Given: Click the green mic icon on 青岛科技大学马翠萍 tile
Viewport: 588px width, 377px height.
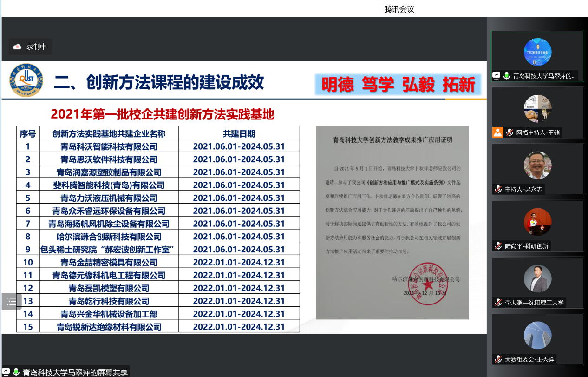Looking at the screenshot, I should point(507,76).
